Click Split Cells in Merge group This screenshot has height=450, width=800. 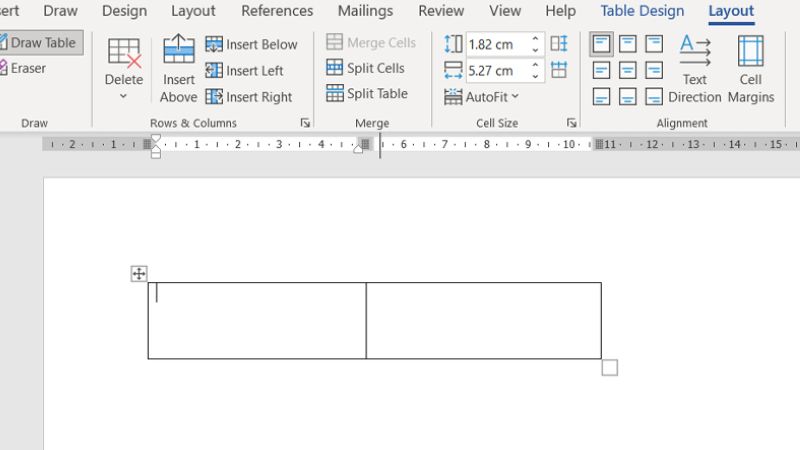(365, 68)
